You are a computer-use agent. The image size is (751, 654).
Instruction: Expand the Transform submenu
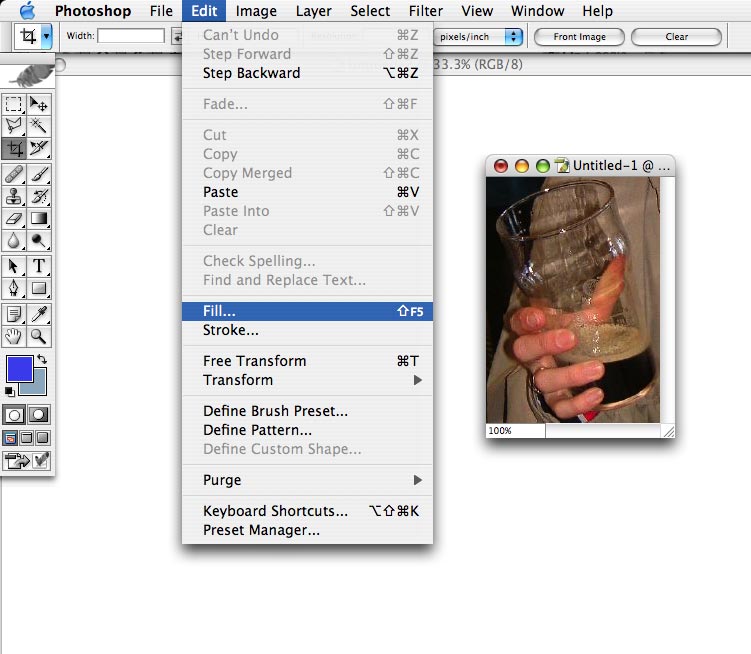307,380
